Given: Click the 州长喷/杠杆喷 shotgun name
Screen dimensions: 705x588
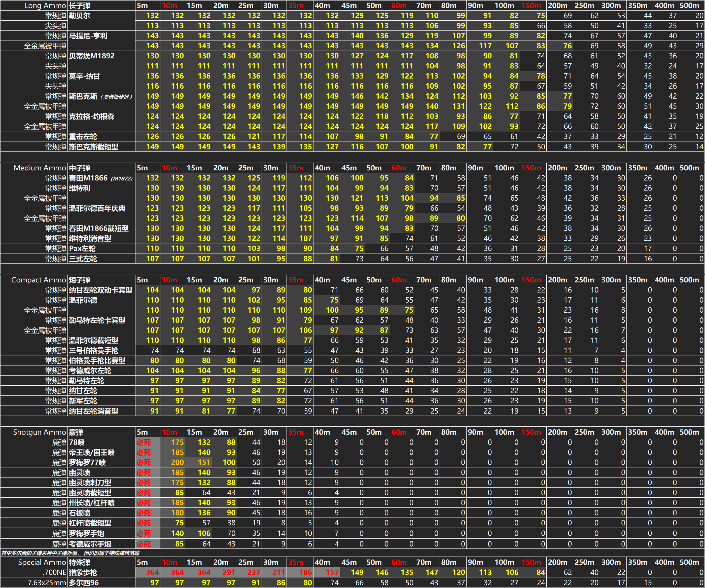Looking at the screenshot, I should [x=92, y=503].
